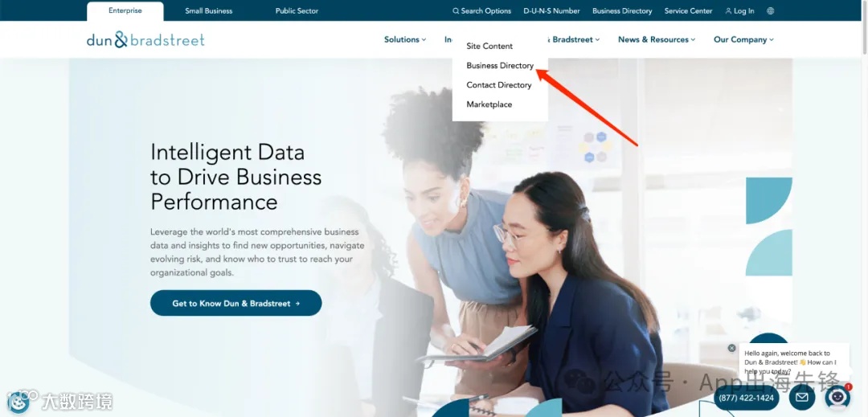Viewport: 868px width, 417px height.
Task: Expand the Our Company menu
Action: (x=743, y=39)
